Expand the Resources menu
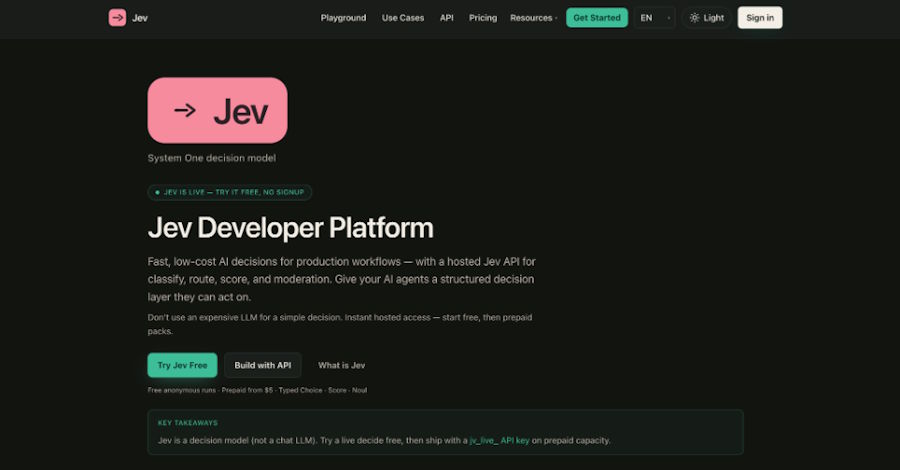 click(x=533, y=18)
